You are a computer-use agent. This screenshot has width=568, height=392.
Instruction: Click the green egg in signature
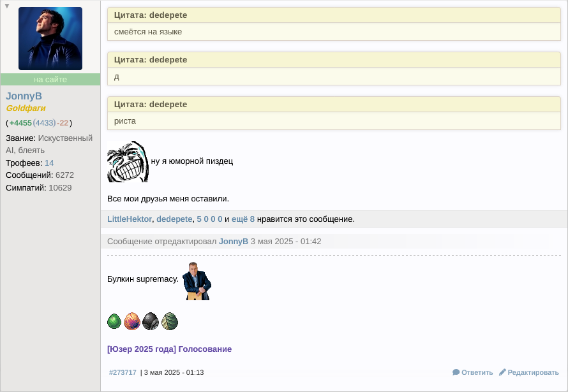click(114, 321)
